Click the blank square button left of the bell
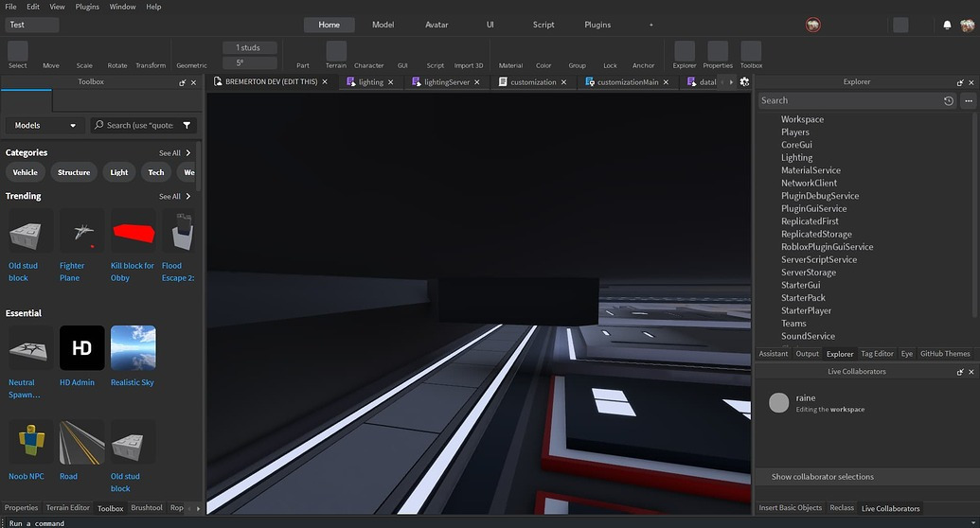Image resolution: width=980 pixels, height=528 pixels. pyautogui.click(x=900, y=25)
